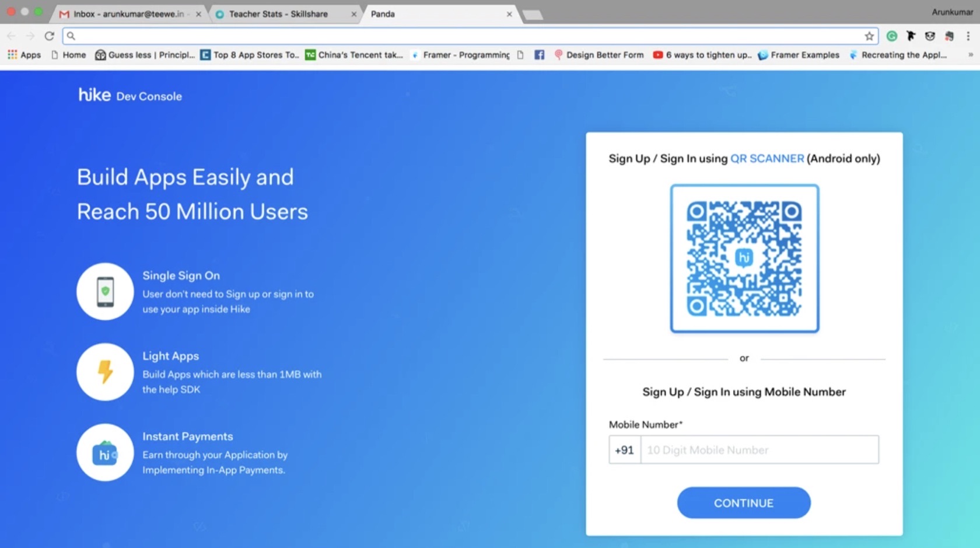Switch to the Inbox Gmail tab
Image resolution: width=980 pixels, height=548 pixels.
tap(128, 14)
